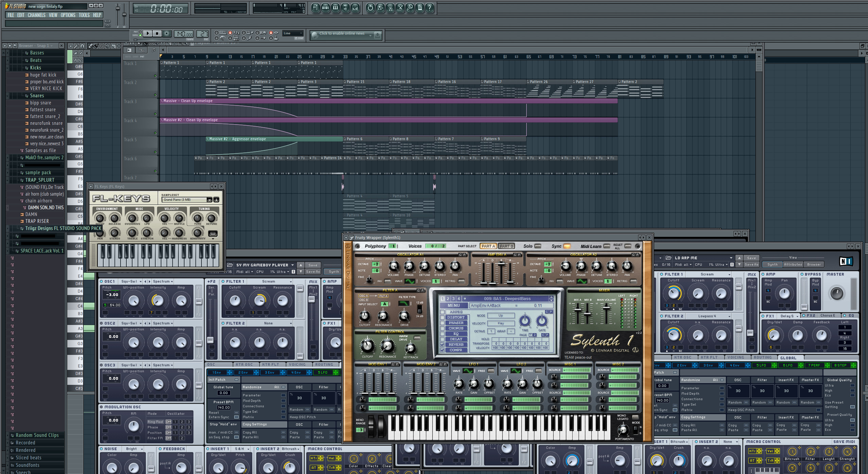Open the Grand Piano sample set dropdown

[187, 200]
